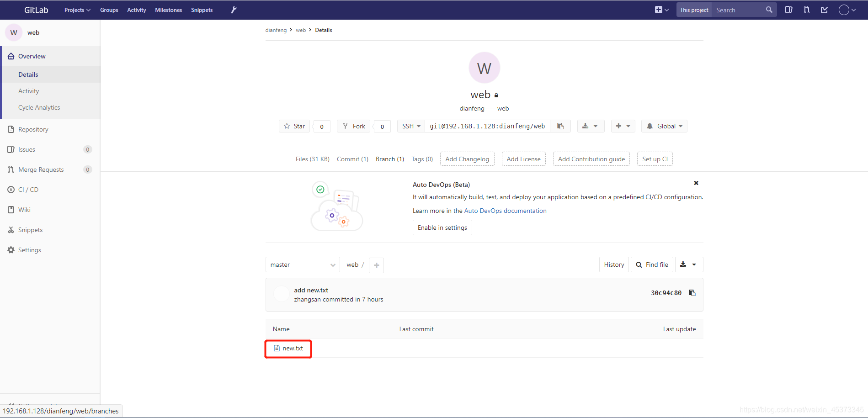This screenshot has width=868, height=418.
Task: Click Set up CI button
Action: tap(655, 159)
